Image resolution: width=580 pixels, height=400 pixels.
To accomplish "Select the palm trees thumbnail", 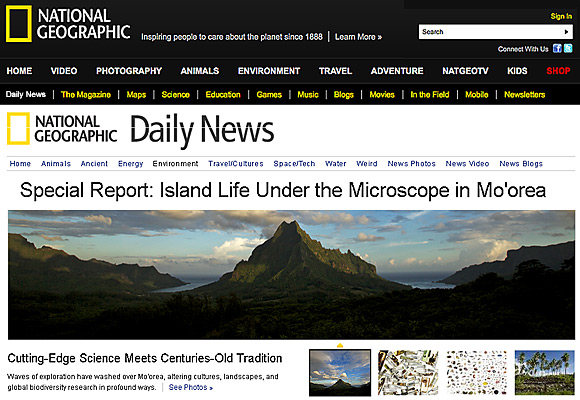I will pyautogui.click(x=544, y=373).
